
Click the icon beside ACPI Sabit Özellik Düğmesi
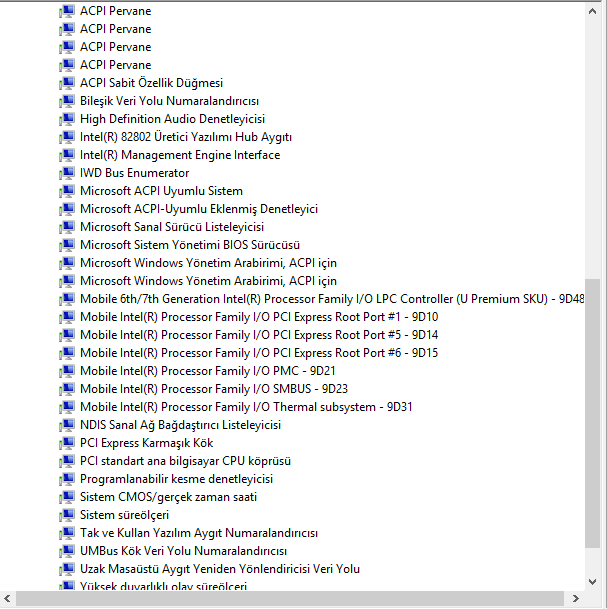point(67,83)
